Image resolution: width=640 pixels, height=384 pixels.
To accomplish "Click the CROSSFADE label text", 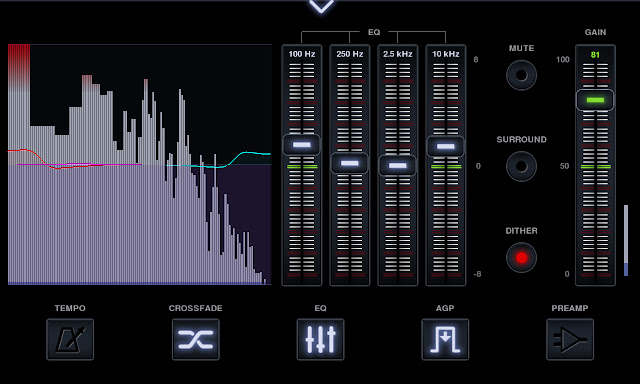I will pos(196,308).
